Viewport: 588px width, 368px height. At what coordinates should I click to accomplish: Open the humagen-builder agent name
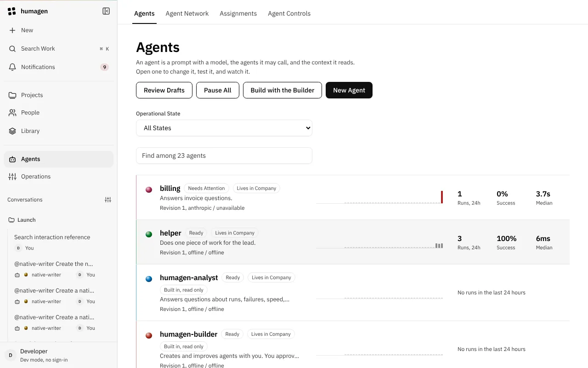pyautogui.click(x=188, y=334)
